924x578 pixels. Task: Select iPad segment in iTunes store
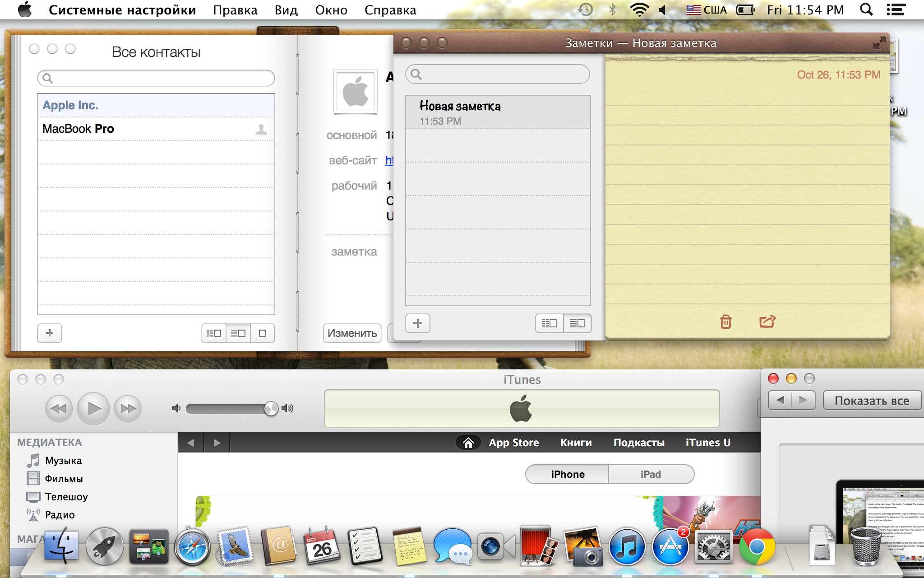pos(651,474)
